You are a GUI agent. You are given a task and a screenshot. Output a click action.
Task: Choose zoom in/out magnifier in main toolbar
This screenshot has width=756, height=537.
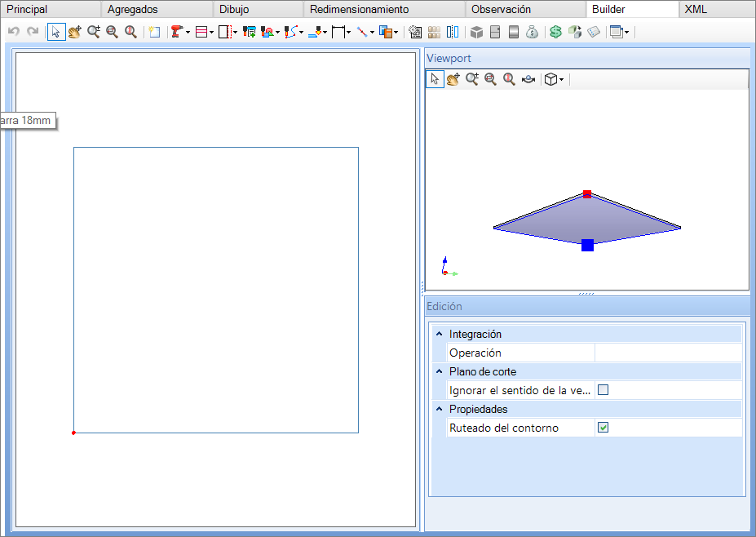pos(94,32)
